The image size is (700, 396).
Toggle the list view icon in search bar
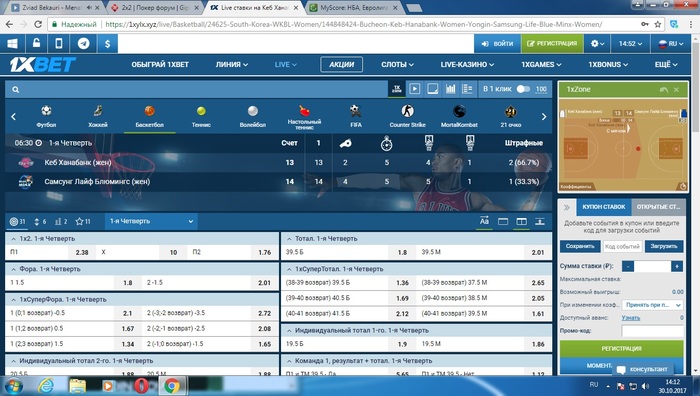click(467, 89)
